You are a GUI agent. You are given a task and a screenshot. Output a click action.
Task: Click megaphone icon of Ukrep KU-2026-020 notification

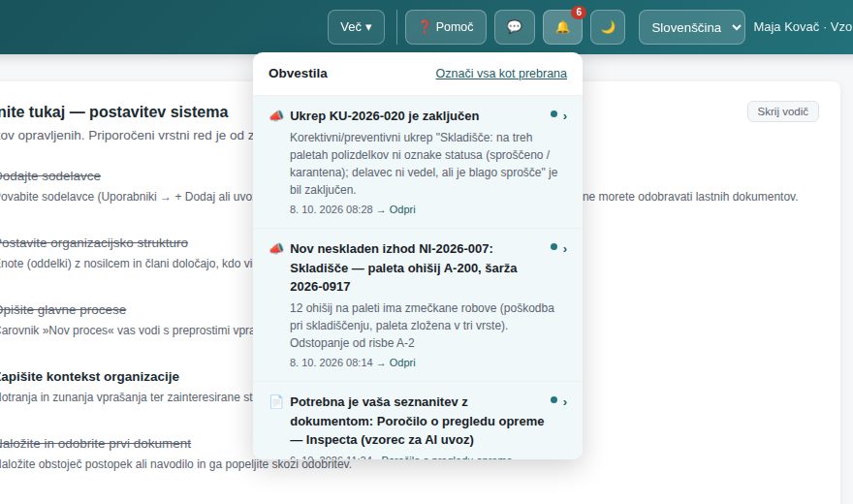pyautogui.click(x=276, y=115)
